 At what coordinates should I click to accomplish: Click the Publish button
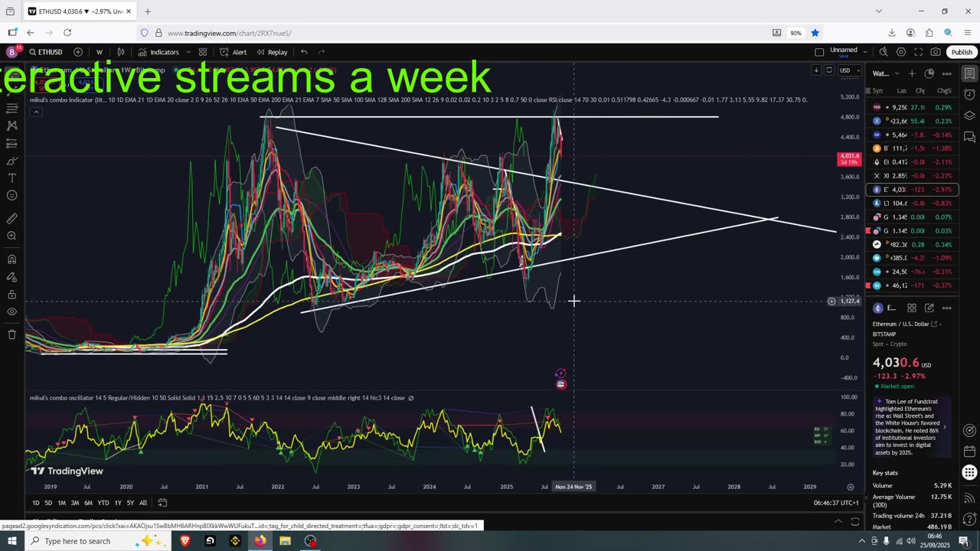tap(962, 52)
